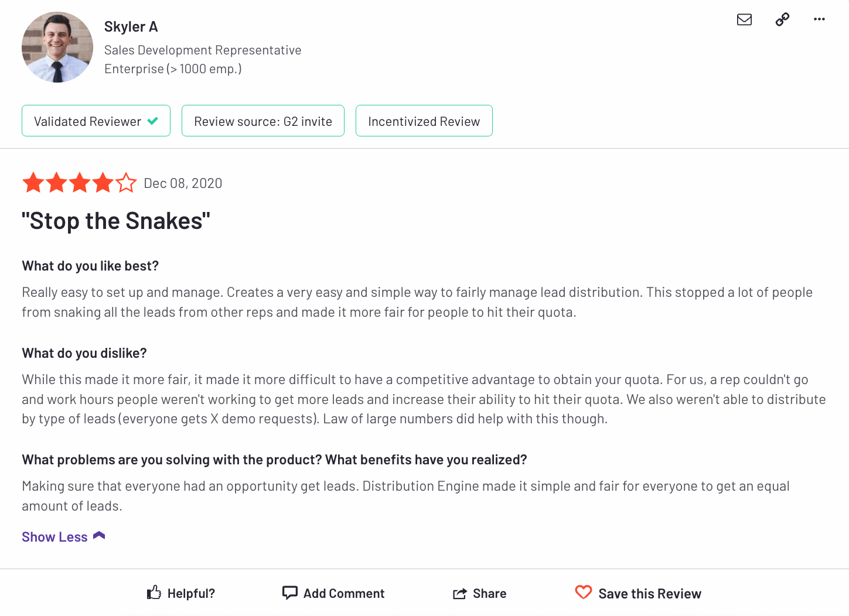Click the Share arrow icon
849x616 pixels.
click(460, 594)
